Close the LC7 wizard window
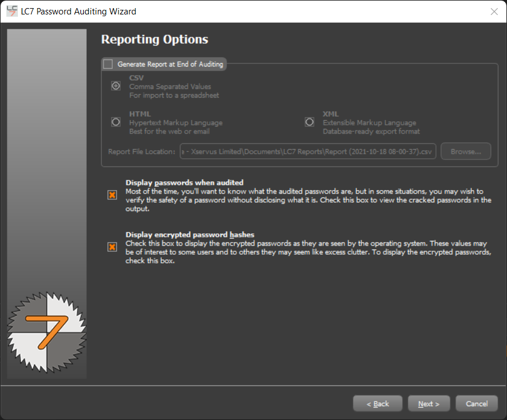Viewport: 507px width, 420px height. point(494,12)
